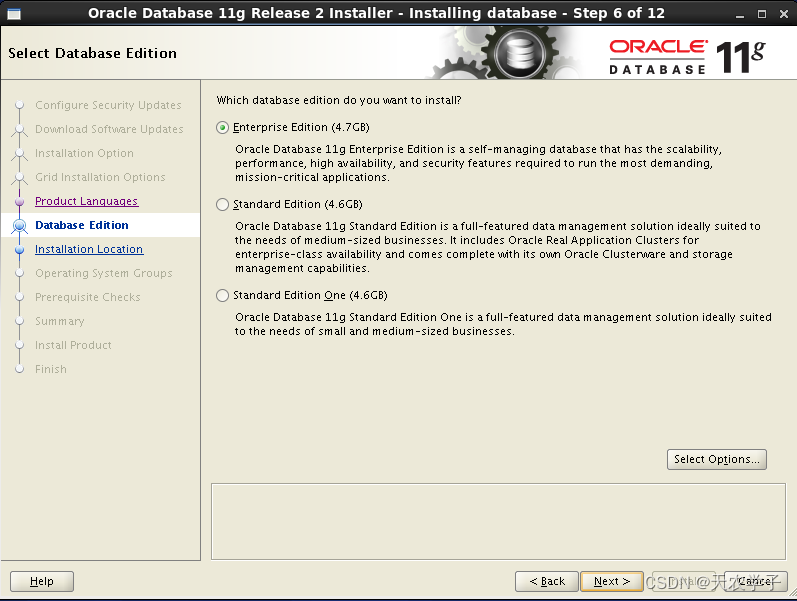The width and height of the screenshot is (797, 601).
Task: Close the installer window
Action: point(784,14)
